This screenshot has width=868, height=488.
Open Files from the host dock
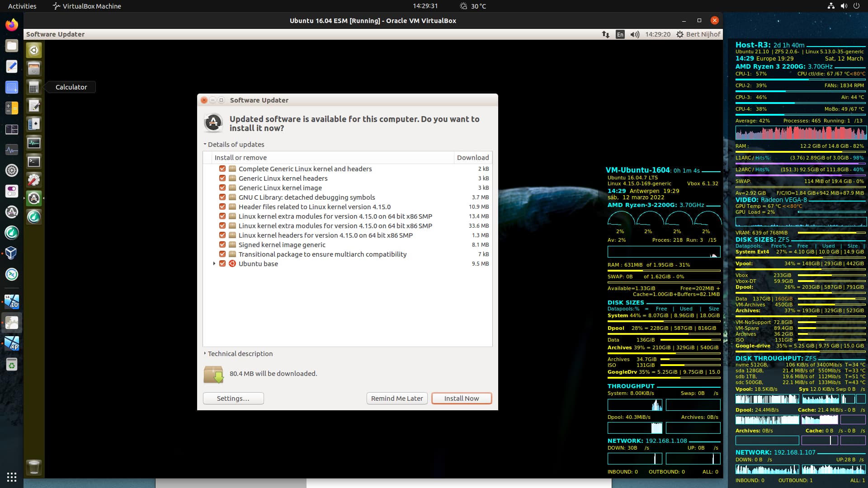pyautogui.click(x=12, y=45)
